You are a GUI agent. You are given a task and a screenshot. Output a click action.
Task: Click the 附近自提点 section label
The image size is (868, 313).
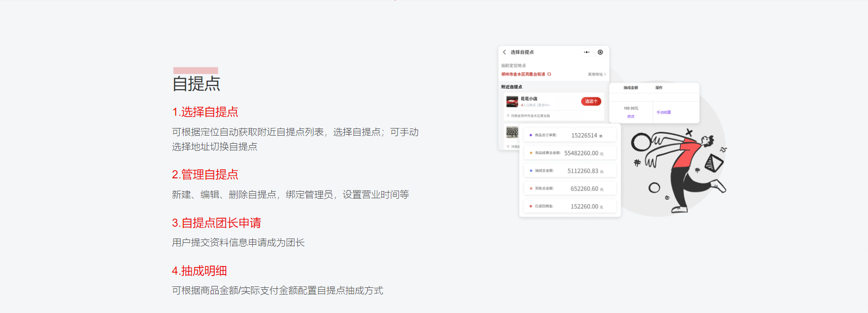coord(512,87)
